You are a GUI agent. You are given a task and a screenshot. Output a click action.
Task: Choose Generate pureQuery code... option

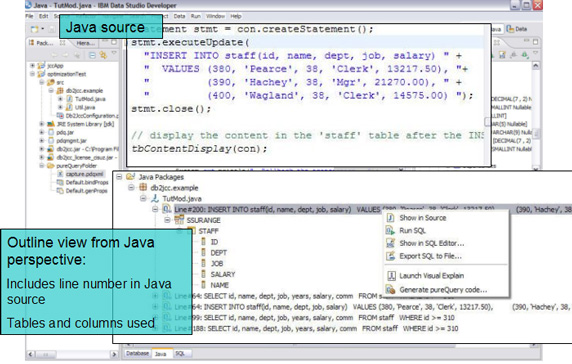tap(443, 290)
